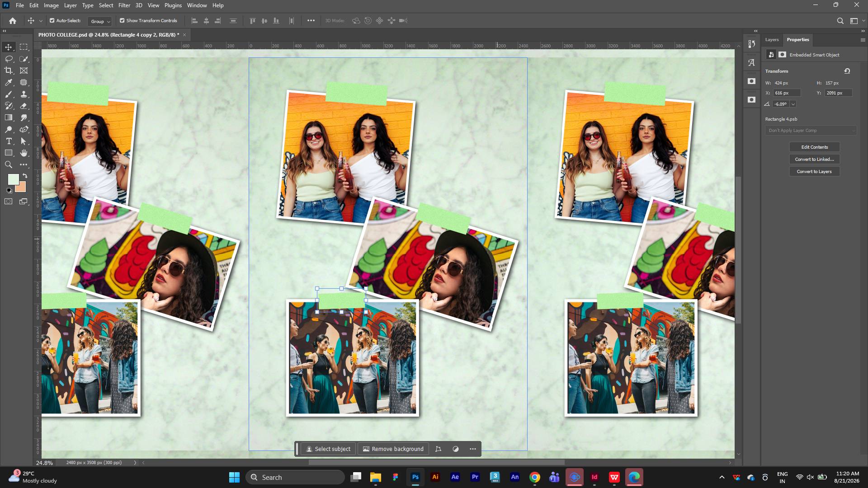Image resolution: width=868 pixels, height=488 pixels.
Task: Activate the Hand tool
Action: pos(24,153)
